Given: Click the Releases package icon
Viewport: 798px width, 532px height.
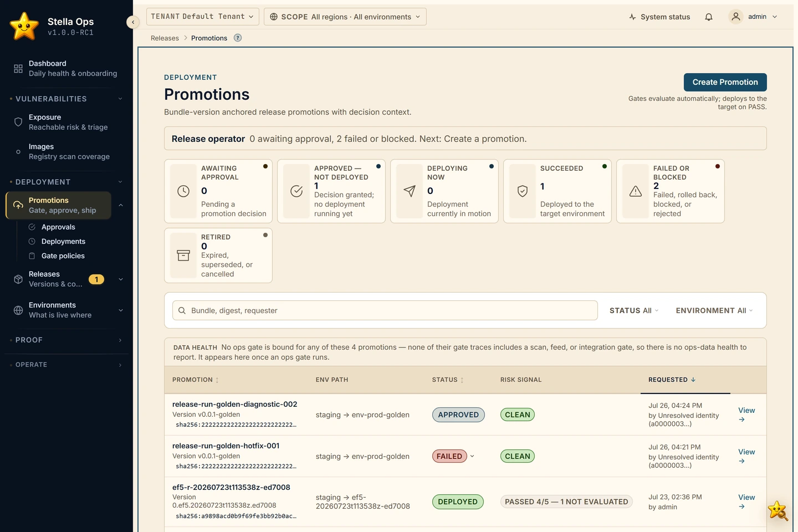Looking at the screenshot, I should tap(18, 279).
